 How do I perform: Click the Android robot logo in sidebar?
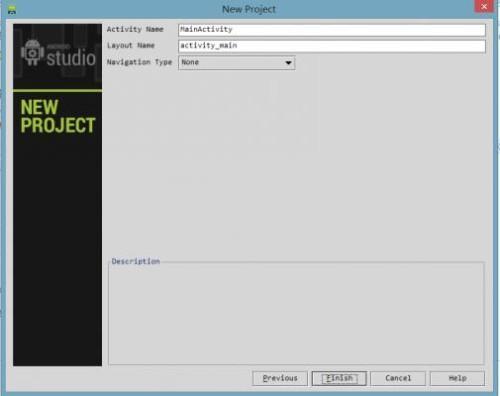click(x=32, y=52)
